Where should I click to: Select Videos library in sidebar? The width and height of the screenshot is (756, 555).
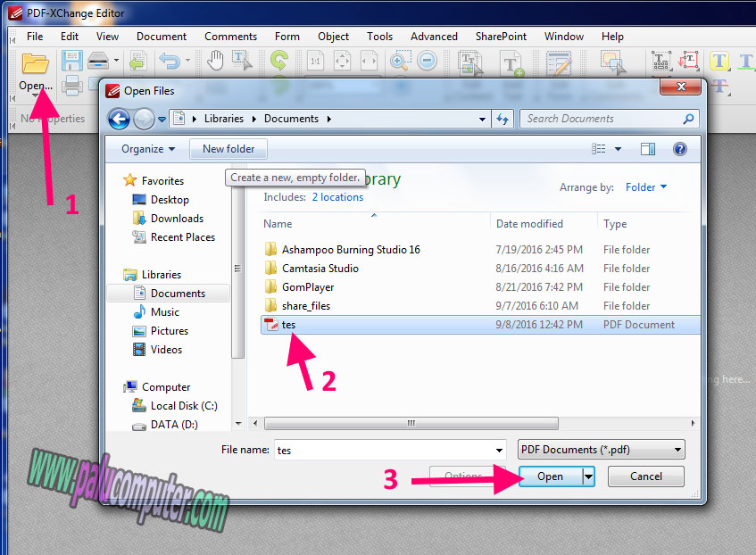[x=166, y=350]
